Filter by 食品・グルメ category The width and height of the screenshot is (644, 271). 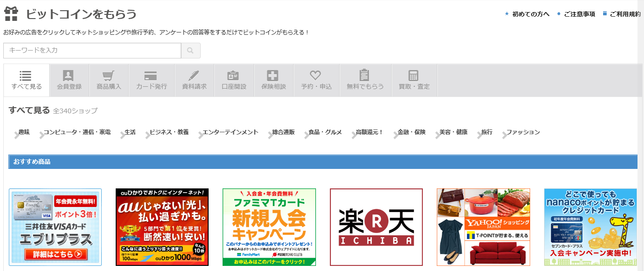(325, 132)
